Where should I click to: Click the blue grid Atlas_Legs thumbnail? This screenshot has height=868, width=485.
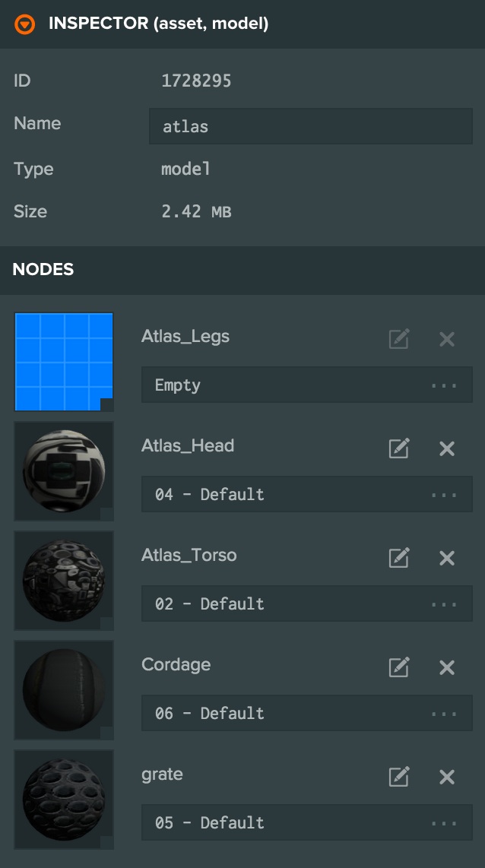(x=64, y=362)
